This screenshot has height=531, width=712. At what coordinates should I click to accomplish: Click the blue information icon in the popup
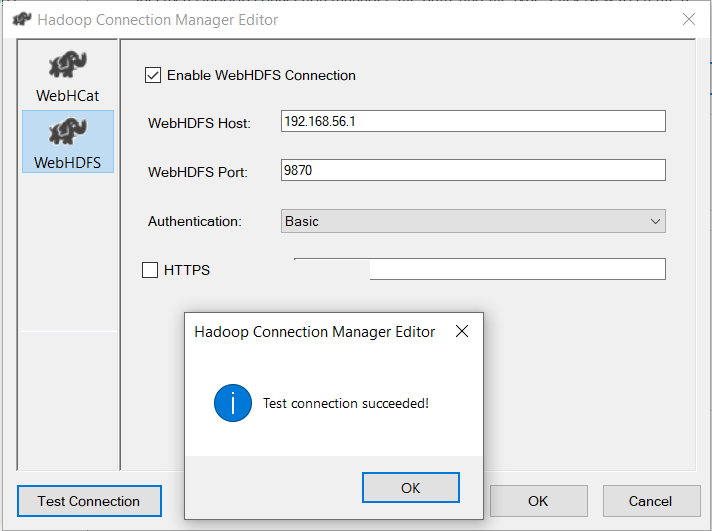point(232,403)
